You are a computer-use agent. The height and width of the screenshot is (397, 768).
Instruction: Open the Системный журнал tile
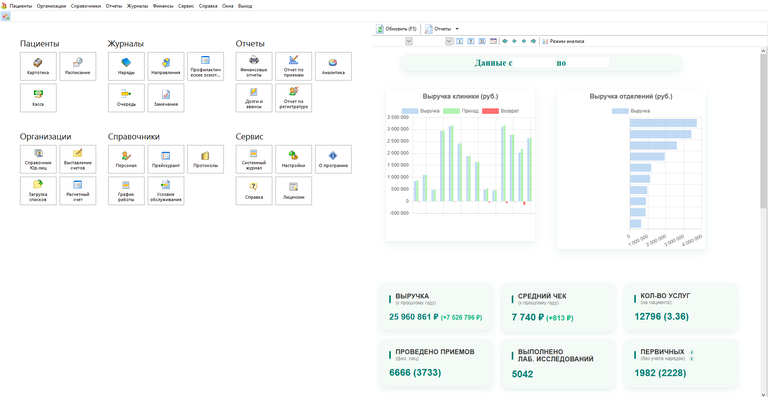click(x=254, y=159)
